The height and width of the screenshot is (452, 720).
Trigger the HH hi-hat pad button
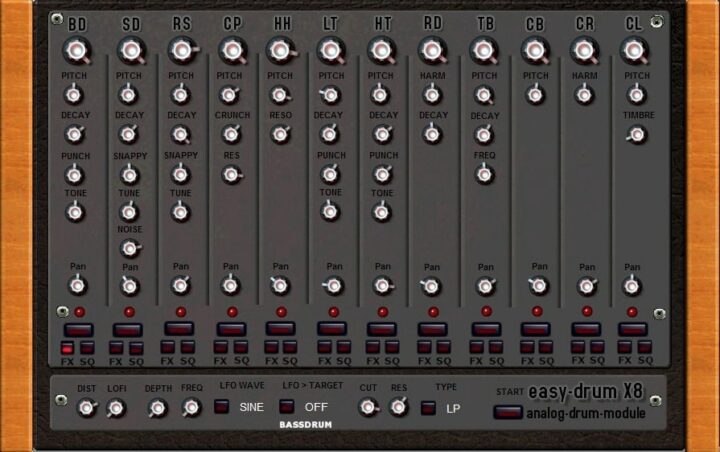(x=280, y=328)
